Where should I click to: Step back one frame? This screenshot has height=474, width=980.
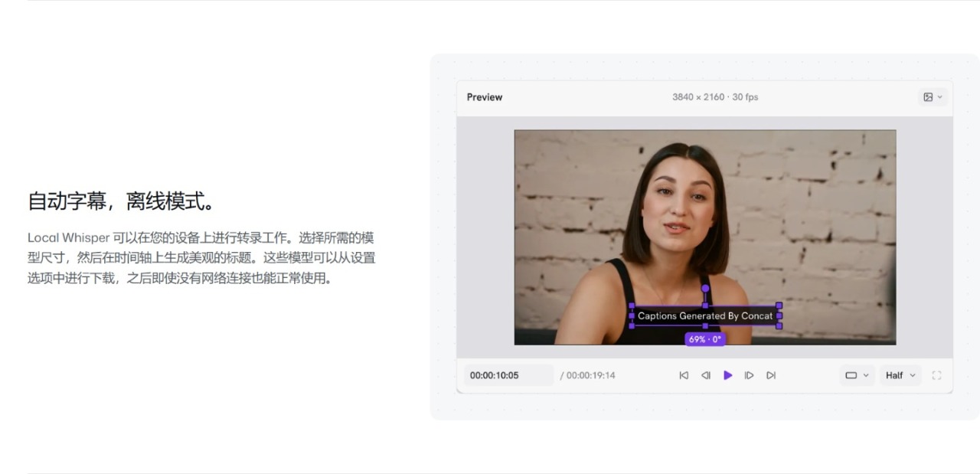click(706, 375)
